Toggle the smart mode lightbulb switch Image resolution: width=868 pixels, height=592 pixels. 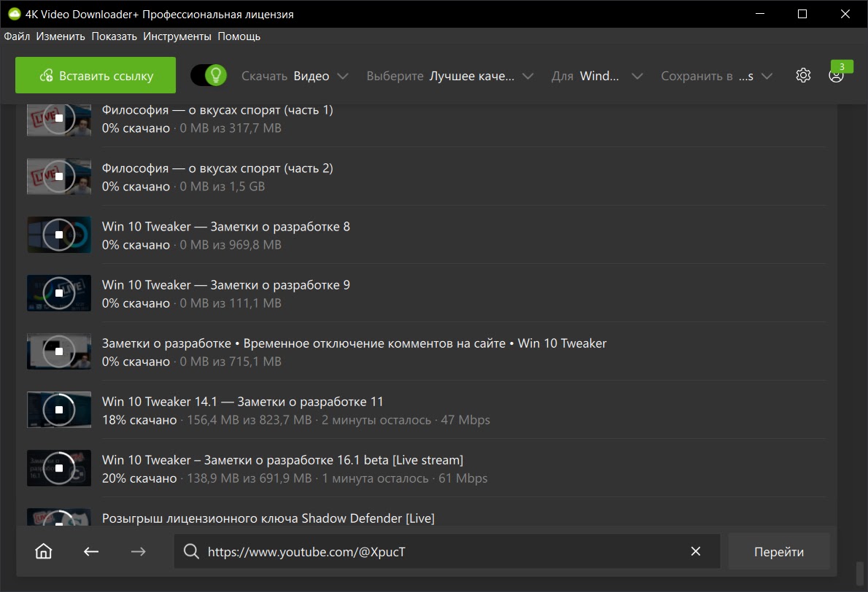[x=209, y=75]
